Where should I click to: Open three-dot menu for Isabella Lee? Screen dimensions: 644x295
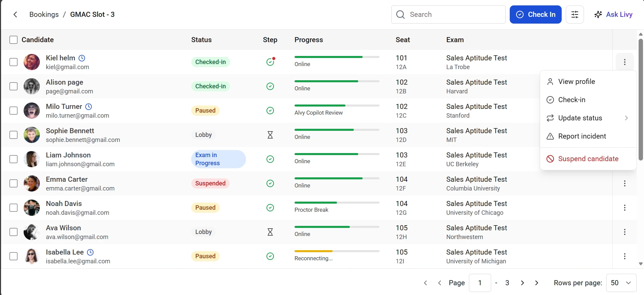(624, 256)
